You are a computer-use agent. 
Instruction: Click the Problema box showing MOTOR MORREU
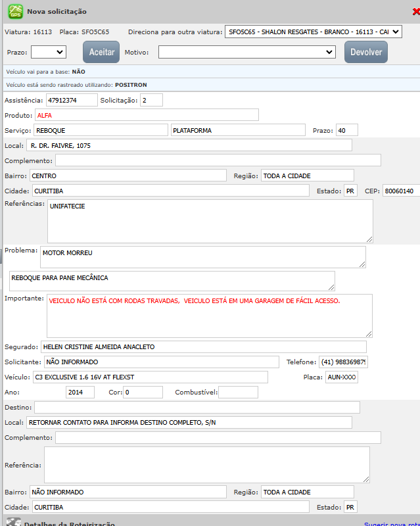(x=202, y=256)
